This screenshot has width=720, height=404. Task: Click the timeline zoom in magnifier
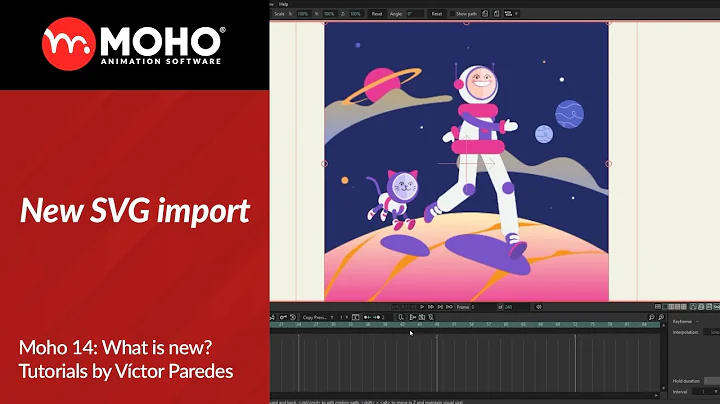(x=661, y=317)
